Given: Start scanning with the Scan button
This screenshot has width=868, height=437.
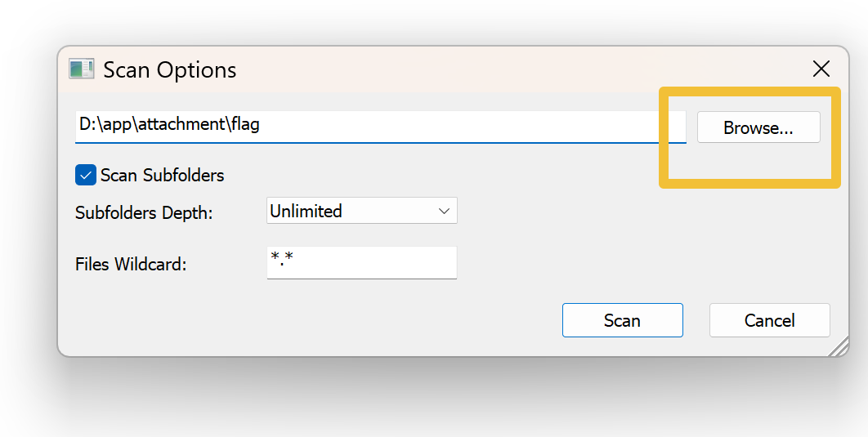Looking at the screenshot, I should click(622, 320).
